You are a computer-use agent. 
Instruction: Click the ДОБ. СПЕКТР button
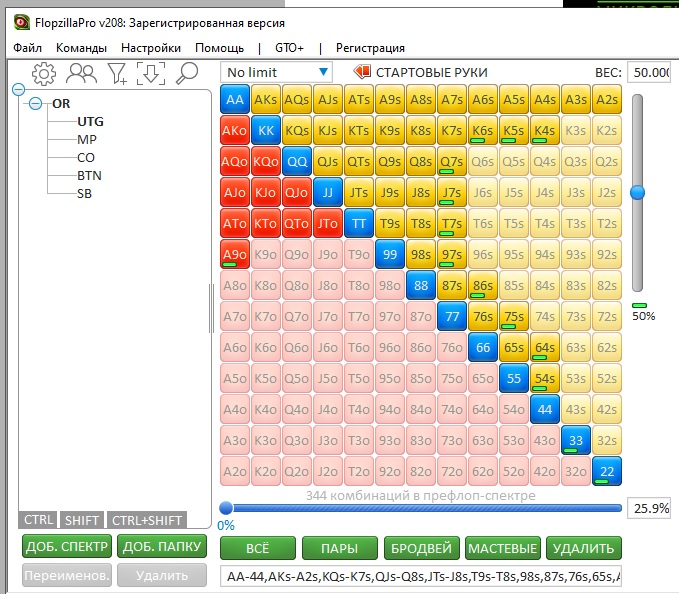pyautogui.click(x=67, y=546)
